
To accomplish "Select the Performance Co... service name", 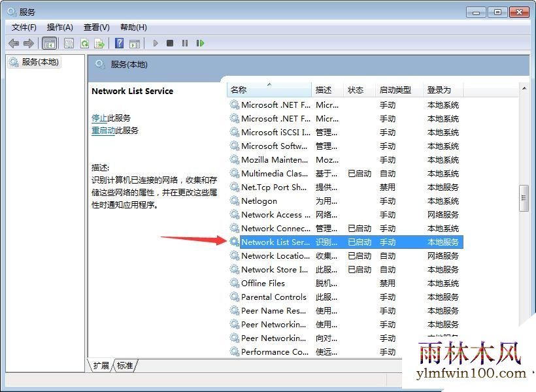I will pos(275,351).
